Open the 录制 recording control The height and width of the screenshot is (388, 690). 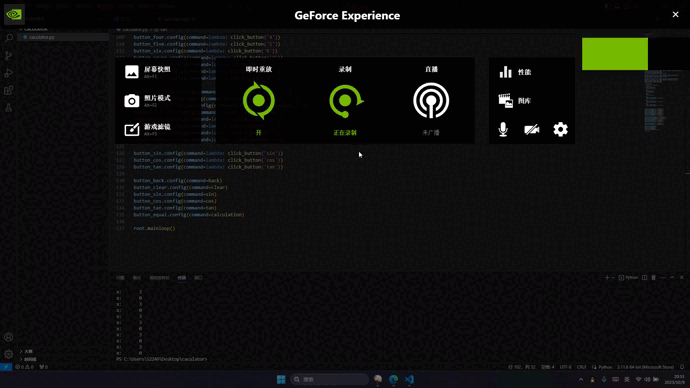345,101
